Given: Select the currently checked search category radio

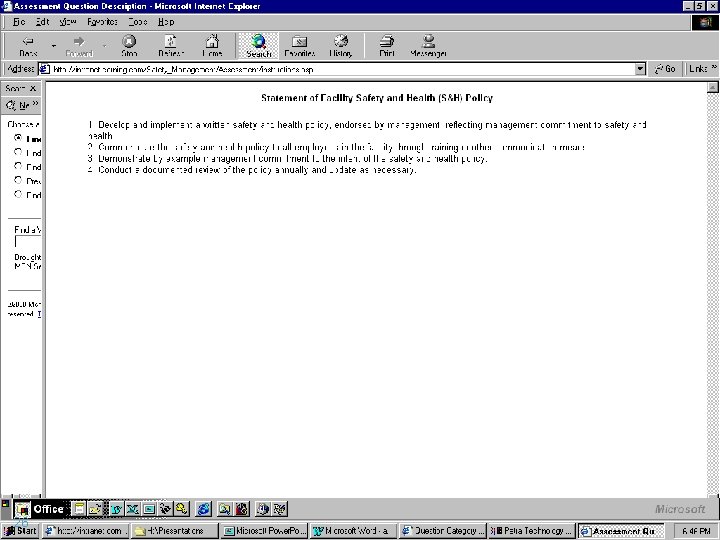Looking at the screenshot, I should [18, 137].
